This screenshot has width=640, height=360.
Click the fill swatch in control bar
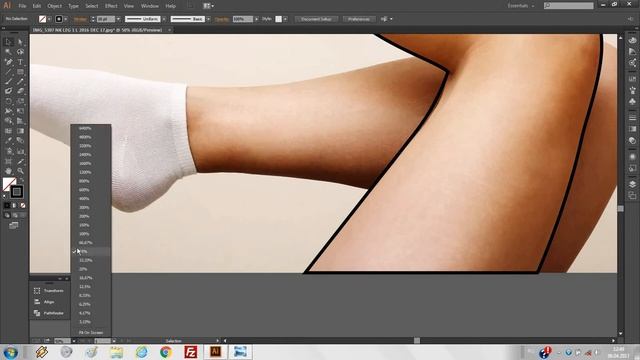42,19
